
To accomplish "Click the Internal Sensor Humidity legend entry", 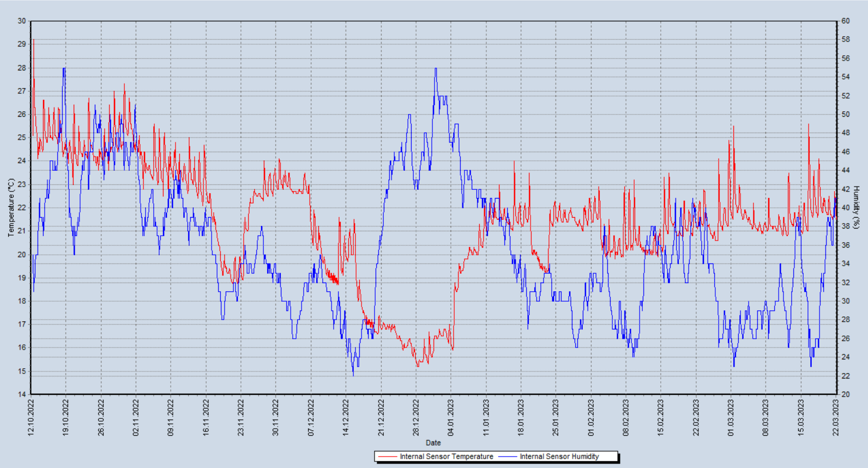I will 559,457.
